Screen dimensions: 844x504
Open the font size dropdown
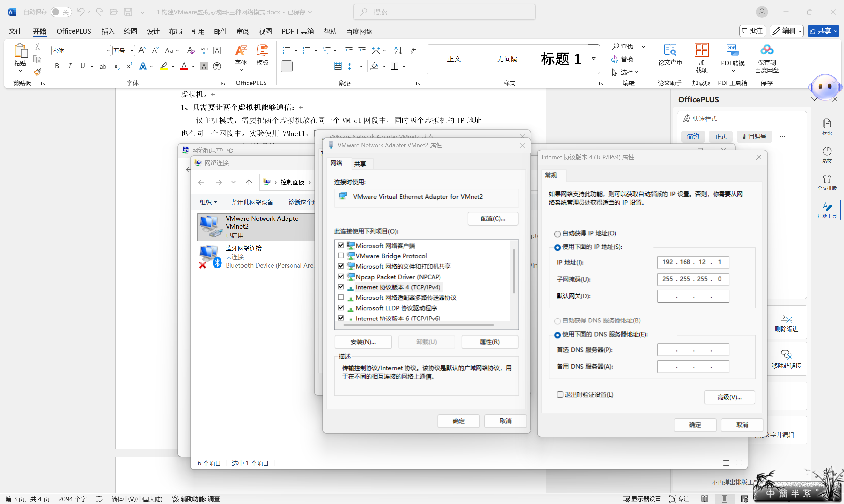132,50
